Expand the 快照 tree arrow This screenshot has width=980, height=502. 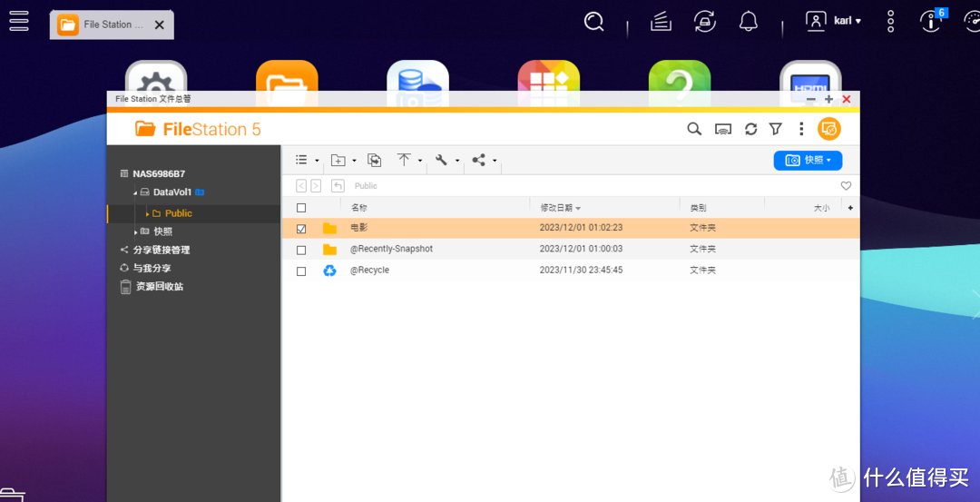pos(135,231)
